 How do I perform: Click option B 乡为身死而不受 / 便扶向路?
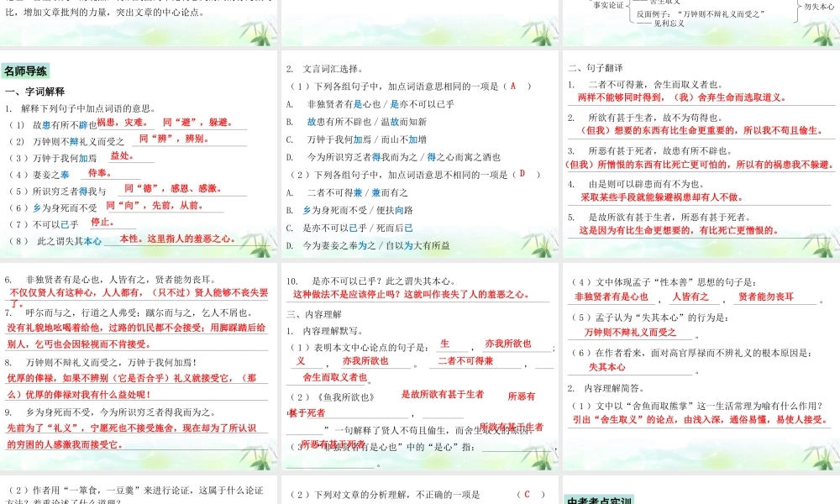349,210
